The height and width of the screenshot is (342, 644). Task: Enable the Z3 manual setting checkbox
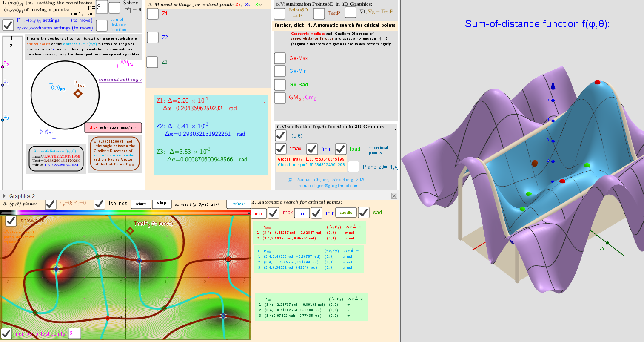click(152, 62)
